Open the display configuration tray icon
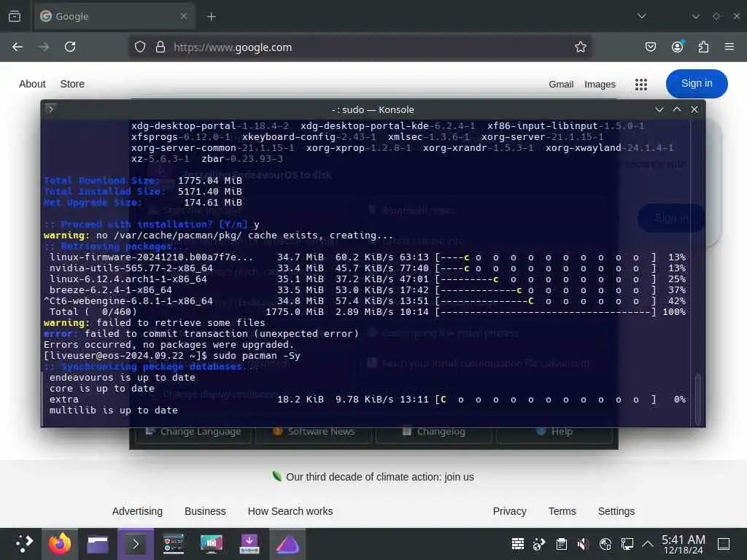This screenshot has height=560, width=747. [x=627, y=544]
